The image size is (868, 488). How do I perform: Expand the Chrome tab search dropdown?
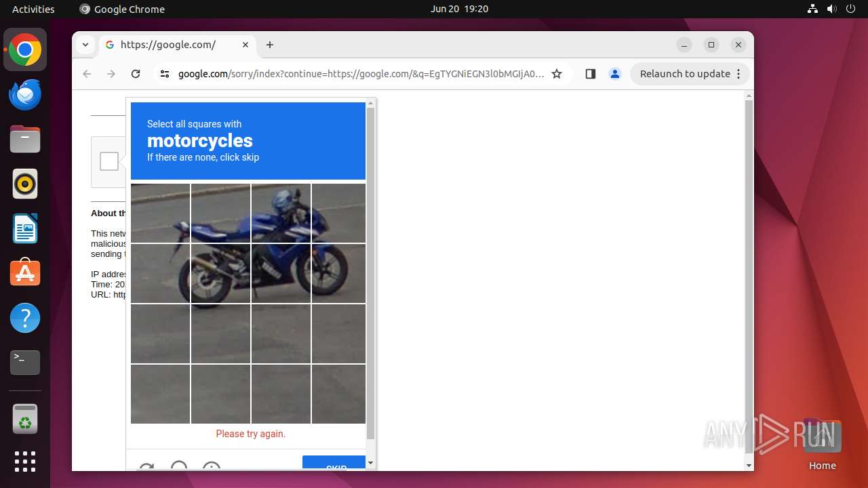pyautogui.click(x=85, y=45)
